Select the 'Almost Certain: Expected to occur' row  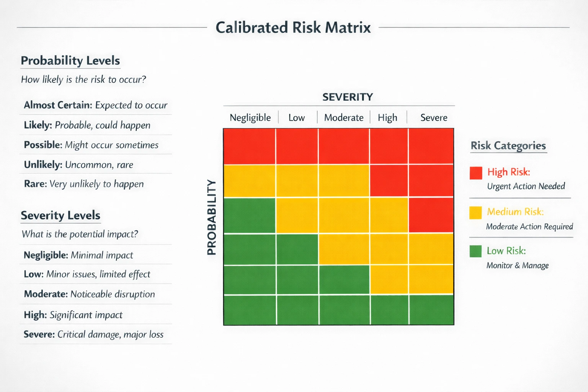click(96, 105)
